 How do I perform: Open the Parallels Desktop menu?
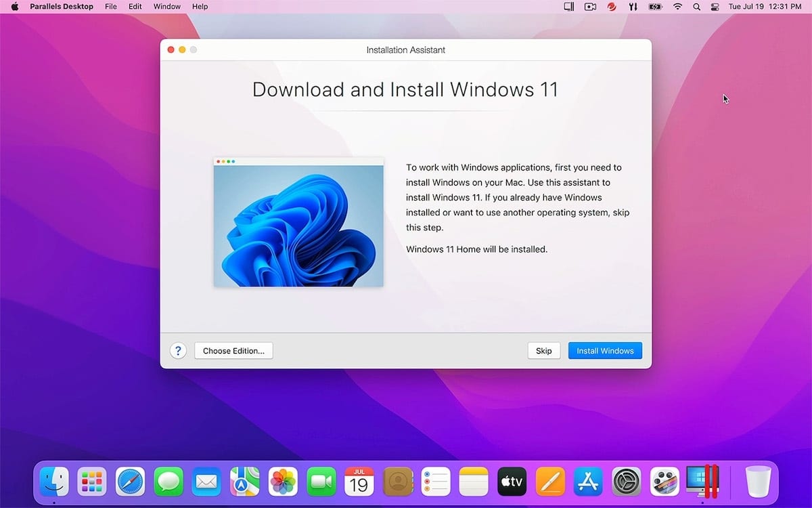pos(62,7)
